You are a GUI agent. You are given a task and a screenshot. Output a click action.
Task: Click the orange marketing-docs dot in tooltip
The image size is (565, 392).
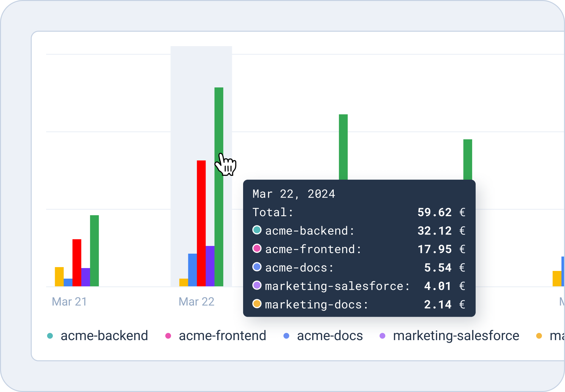click(257, 304)
